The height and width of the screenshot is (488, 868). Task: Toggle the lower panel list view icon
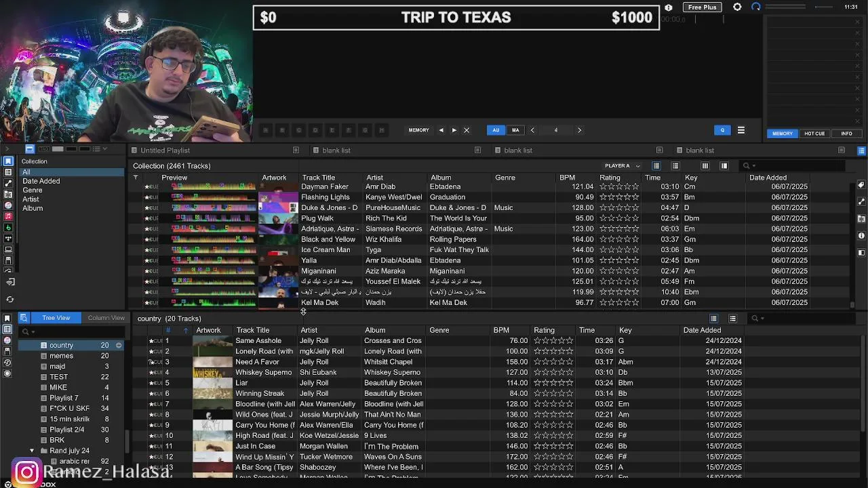coord(713,319)
